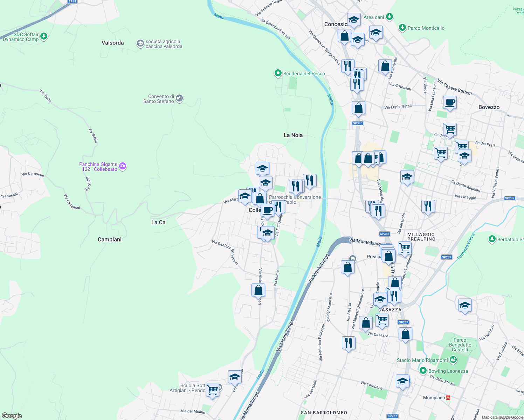Select the Scuderia del Pesco marker
This screenshot has height=420, width=524.
[x=278, y=73]
